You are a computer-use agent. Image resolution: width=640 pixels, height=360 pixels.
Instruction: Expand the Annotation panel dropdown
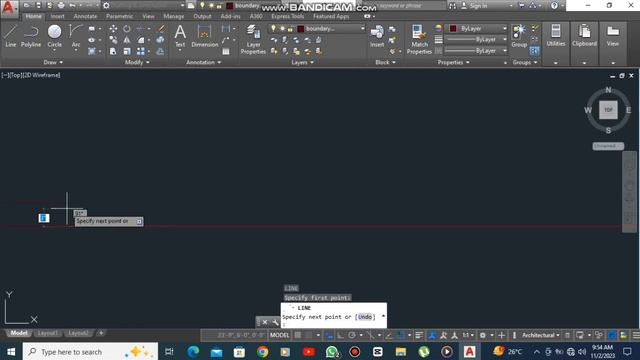[x=203, y=62]
